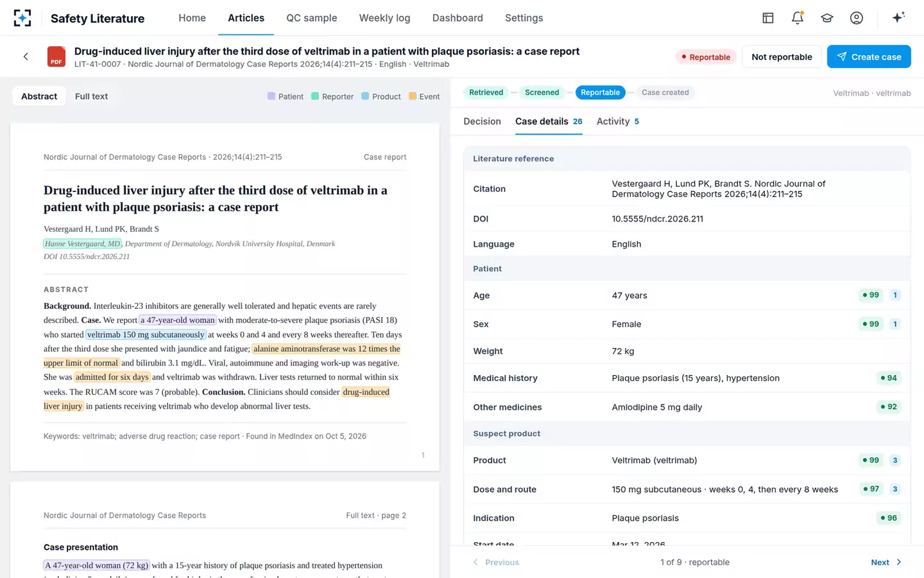Click the Previous chevron in footer

(475, 562)
